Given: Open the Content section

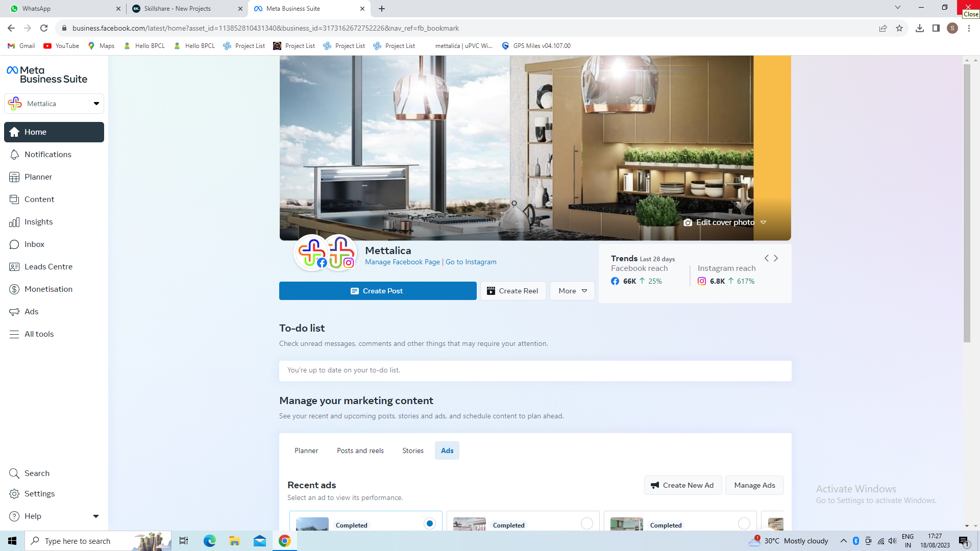Looking at the screenshot, I should pos(54,199).
